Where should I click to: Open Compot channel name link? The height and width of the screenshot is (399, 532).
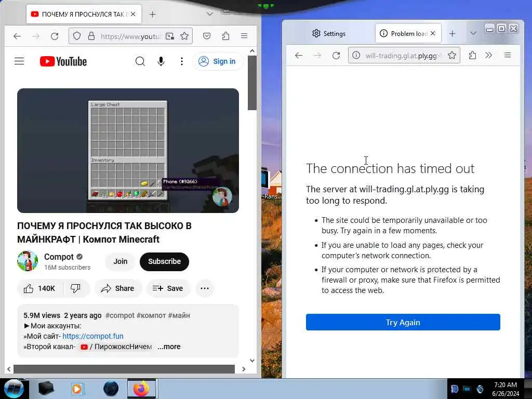(59, 257)
